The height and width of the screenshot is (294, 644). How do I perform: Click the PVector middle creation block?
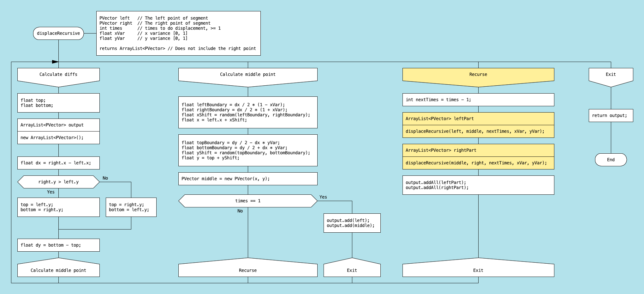pos(248,179)
